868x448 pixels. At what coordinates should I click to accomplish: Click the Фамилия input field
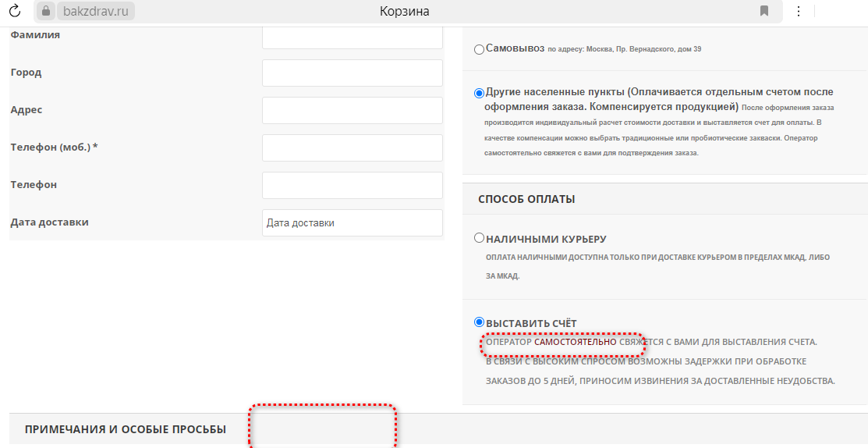tap(353, 36)
